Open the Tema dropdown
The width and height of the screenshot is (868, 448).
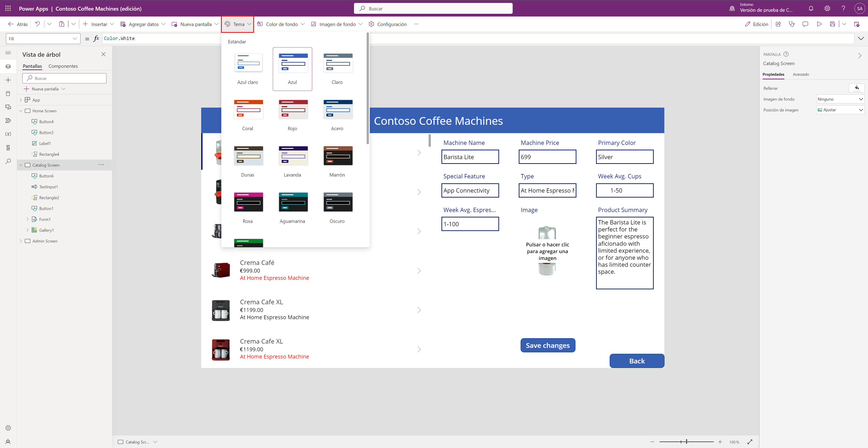(238, 24)
